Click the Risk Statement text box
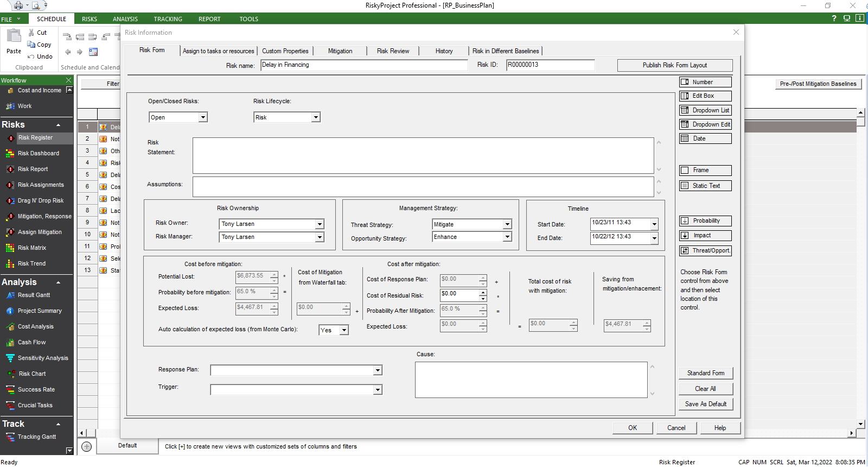This screenshot has width=868, height=467. coord(423,155)
